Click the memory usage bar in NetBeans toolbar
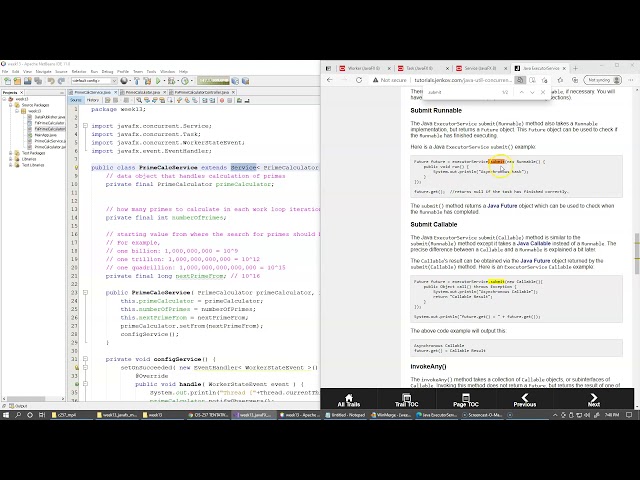Viewport: 640px width, 480px height. tap(213, 81)
